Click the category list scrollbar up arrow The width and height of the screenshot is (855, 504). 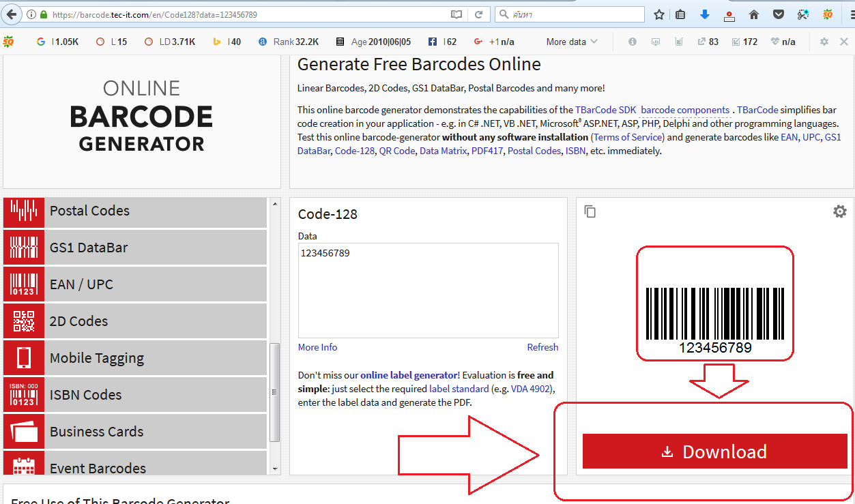[x=275, y=203]
